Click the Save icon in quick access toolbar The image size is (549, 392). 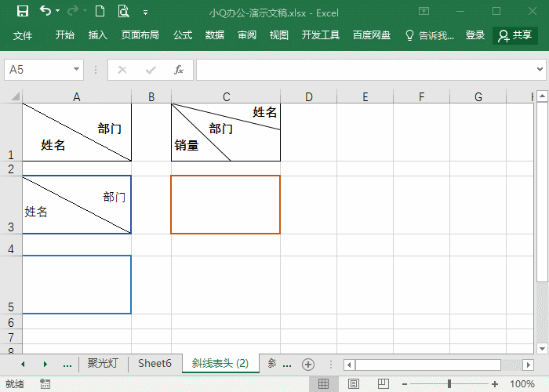23,11
